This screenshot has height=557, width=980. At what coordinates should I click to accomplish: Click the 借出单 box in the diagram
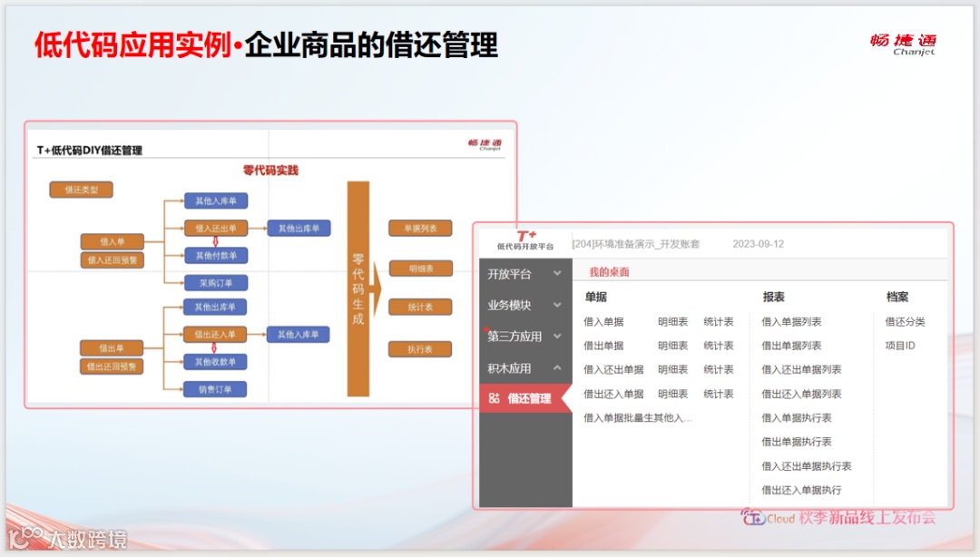(x=112, y=347)
